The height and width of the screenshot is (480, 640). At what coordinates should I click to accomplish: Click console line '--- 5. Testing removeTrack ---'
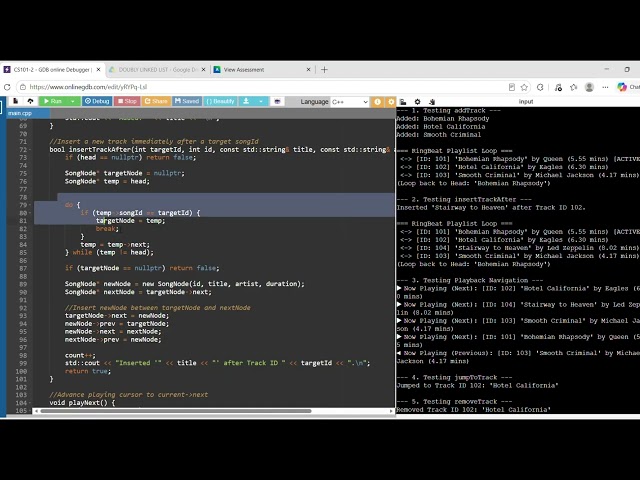coord(454,401)
